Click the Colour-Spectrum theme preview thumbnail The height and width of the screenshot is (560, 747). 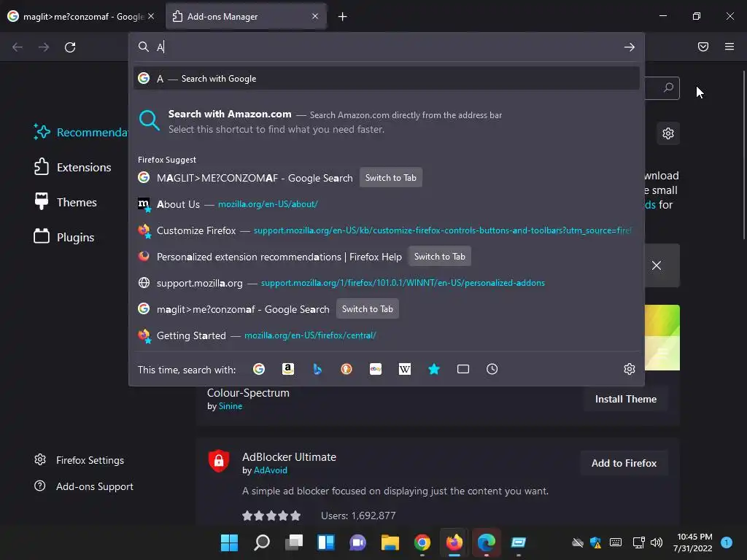tap(662, 338)
